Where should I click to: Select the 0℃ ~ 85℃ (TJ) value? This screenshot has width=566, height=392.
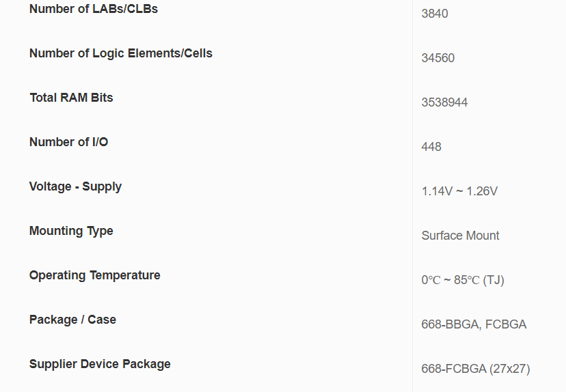[463, 280]
